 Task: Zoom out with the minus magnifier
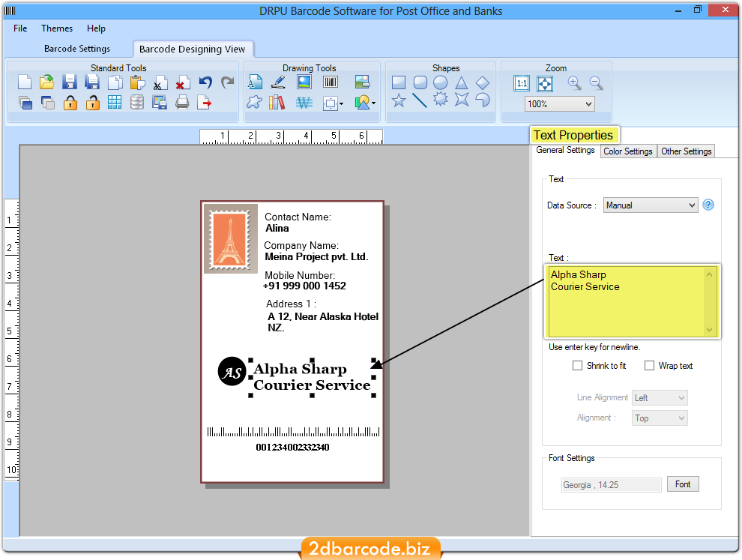pos(597,83)
